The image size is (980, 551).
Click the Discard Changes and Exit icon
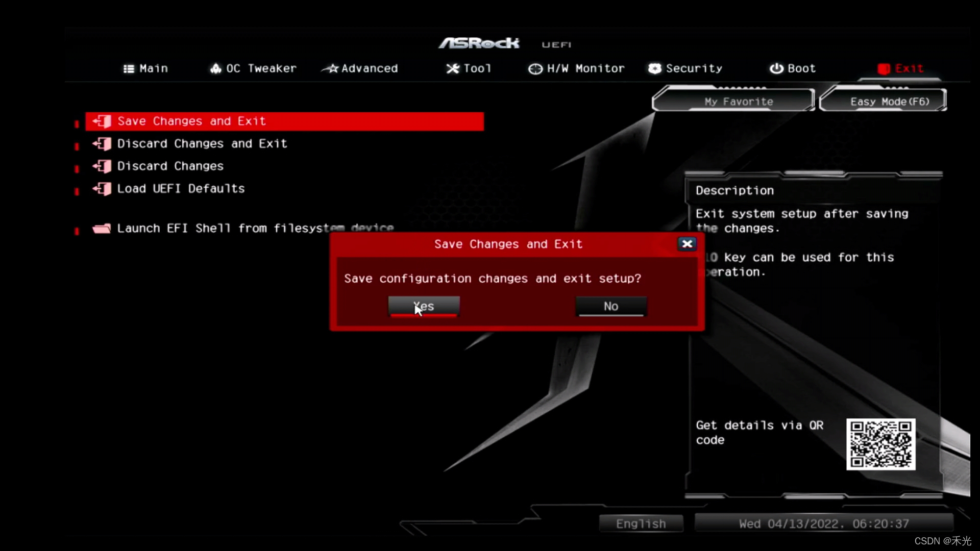pos(104,143)
